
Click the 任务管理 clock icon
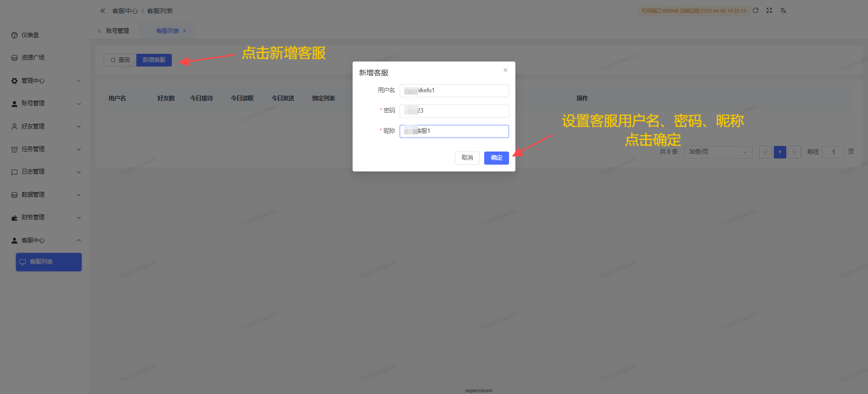click(14, 149)
